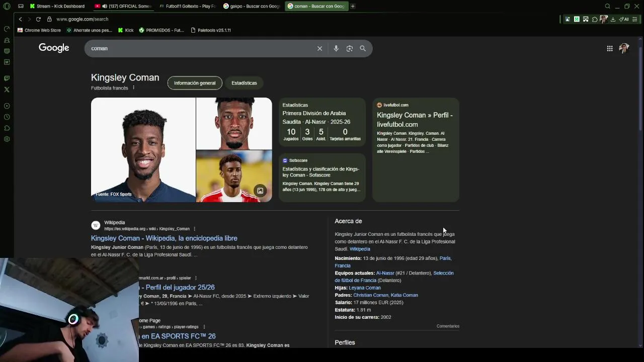Click Comentarios feedback link
This screenshot has width=644, height=362.
click(x=448, y=326)
